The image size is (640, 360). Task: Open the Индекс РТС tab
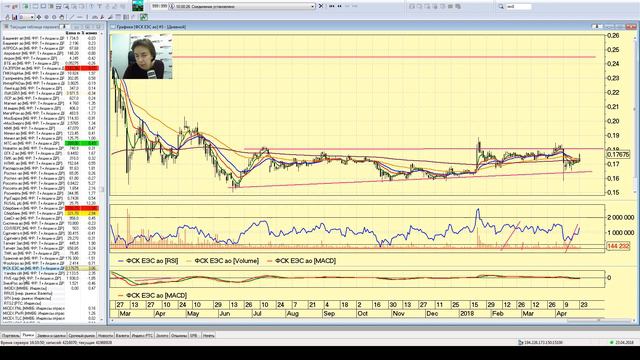[142, 336]
